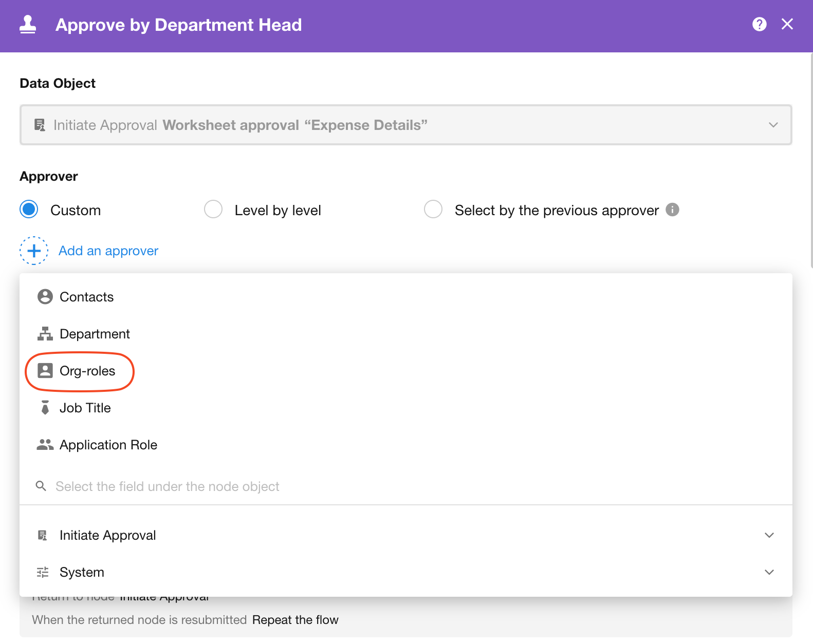813x644 pixels.
Task: Select the Custom approver radio button
Action: coord(29,210)
